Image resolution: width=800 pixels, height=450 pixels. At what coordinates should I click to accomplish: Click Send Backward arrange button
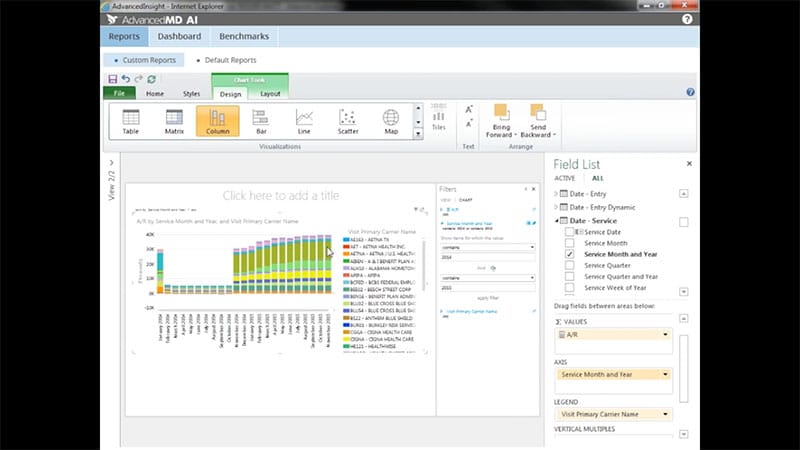coord(538,121)
